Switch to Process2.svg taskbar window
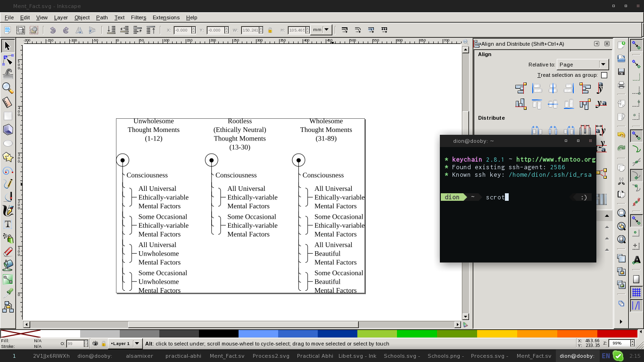Image resolution: width=644 pixels, height=362 pixels. (x=271, y=356)
